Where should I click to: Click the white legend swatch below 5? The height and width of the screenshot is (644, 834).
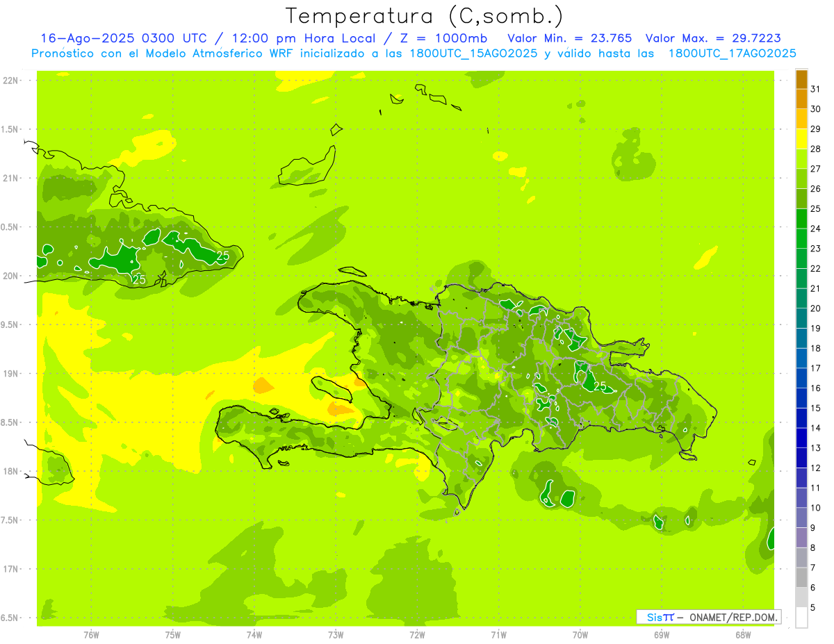(x=802, y=618)
